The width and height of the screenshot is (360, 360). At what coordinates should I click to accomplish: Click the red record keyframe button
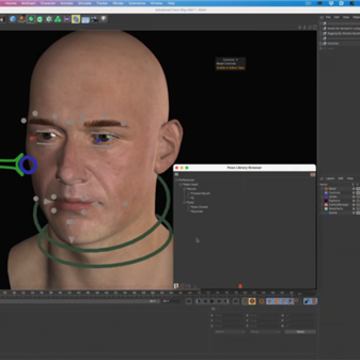point(252,301)
